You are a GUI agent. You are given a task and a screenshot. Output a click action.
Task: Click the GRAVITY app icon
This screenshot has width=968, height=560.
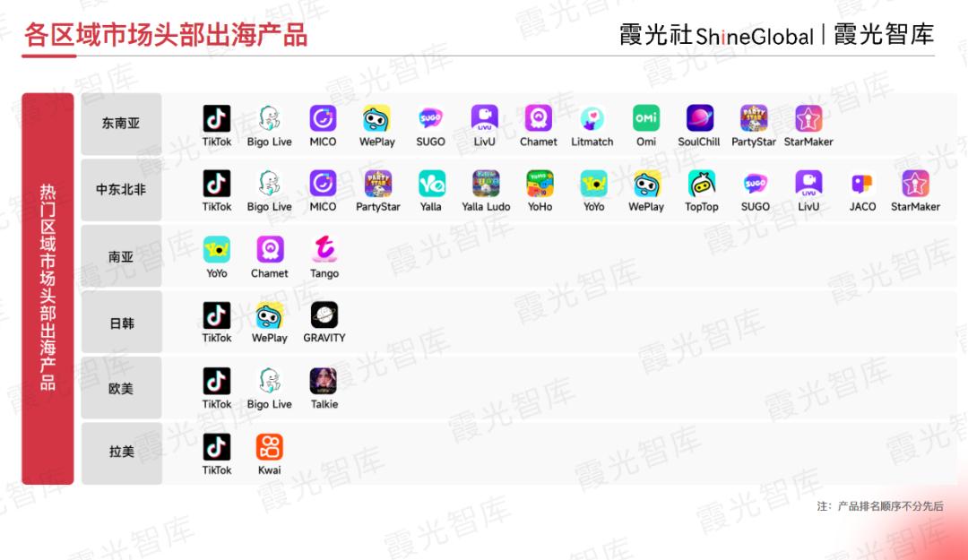click(x=324, y=314)
